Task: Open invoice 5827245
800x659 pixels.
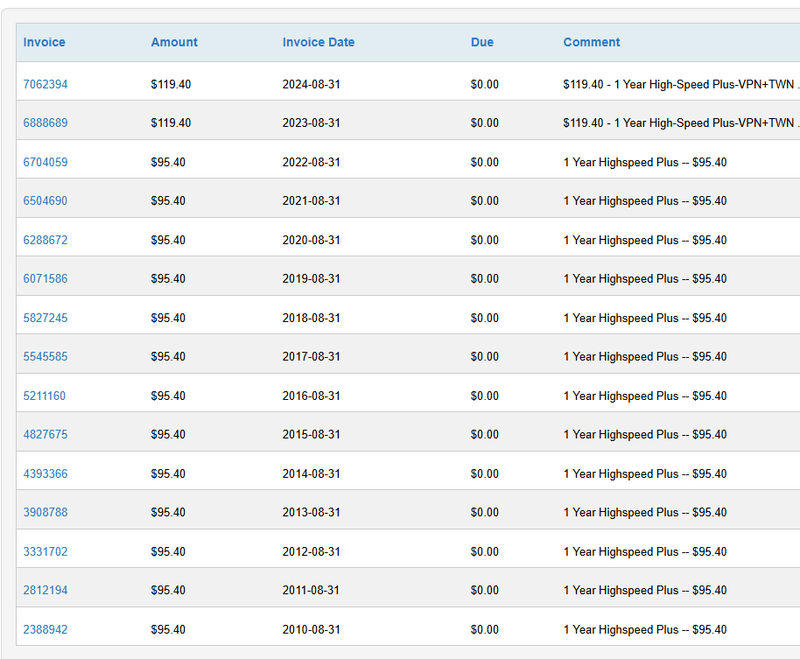Action: (45, 318)
